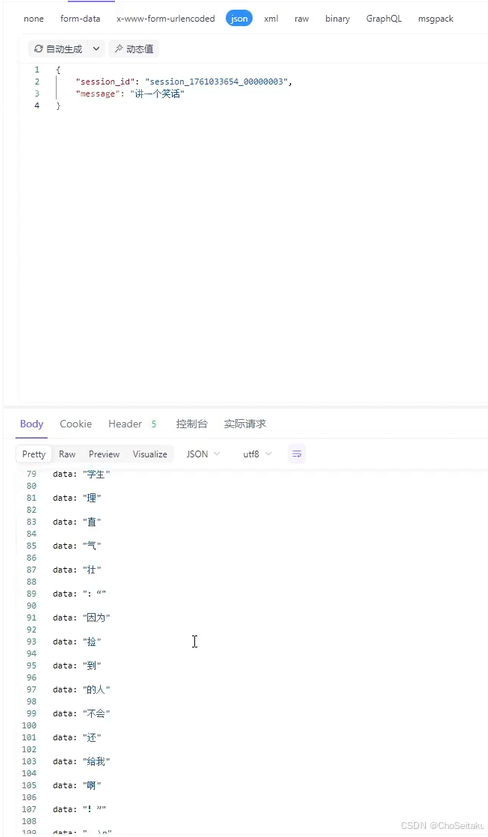Pick the binary body type
The image size is (488, 837).
point(337,19)
